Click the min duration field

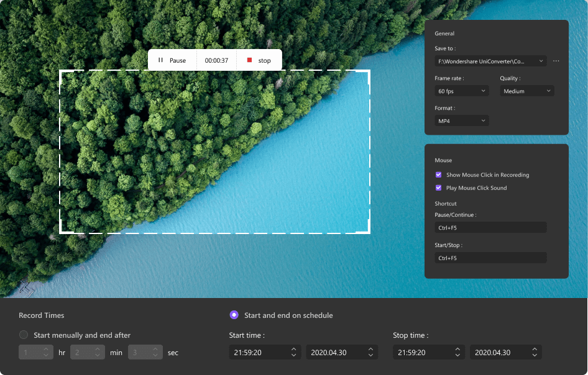pos(88,352)
